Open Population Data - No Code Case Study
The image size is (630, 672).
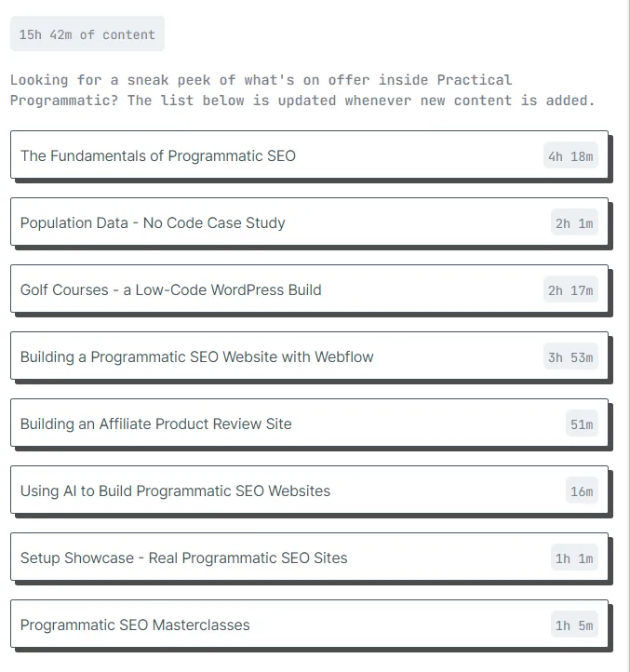point(309,222)
